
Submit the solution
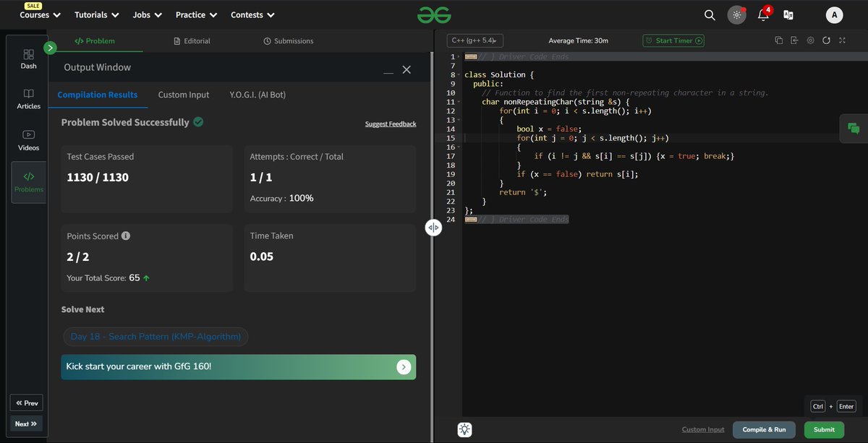point(824,429)
